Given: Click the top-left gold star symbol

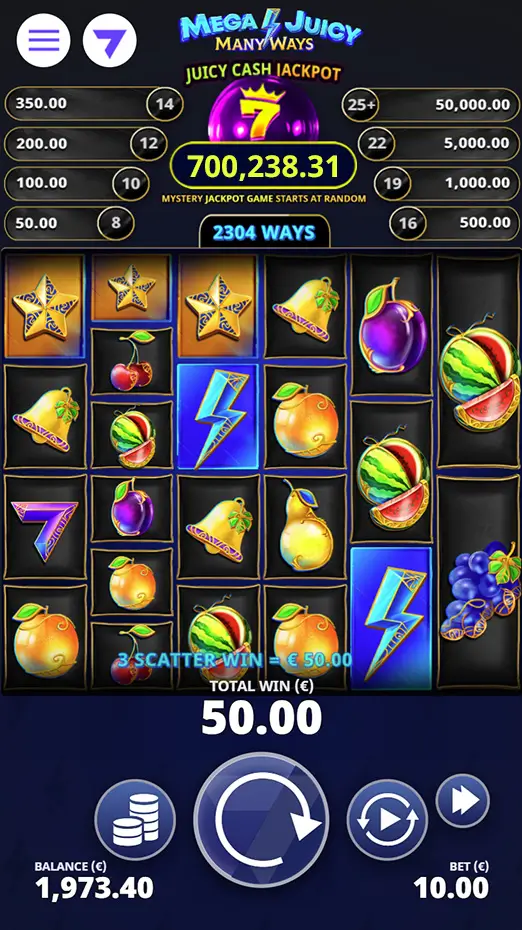Looking at the screenshot, I should [44, 306].
